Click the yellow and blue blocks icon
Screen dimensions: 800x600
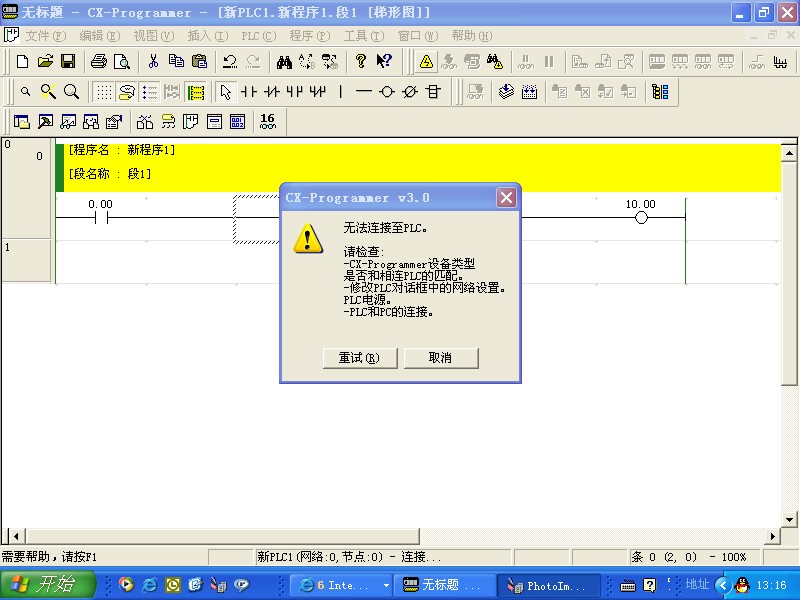point(660,92)
